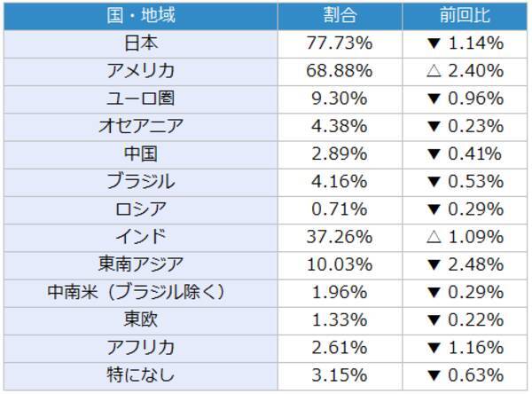Click the up triangle in the インド row
Screen dimensions: 532x394
[433, 237]
